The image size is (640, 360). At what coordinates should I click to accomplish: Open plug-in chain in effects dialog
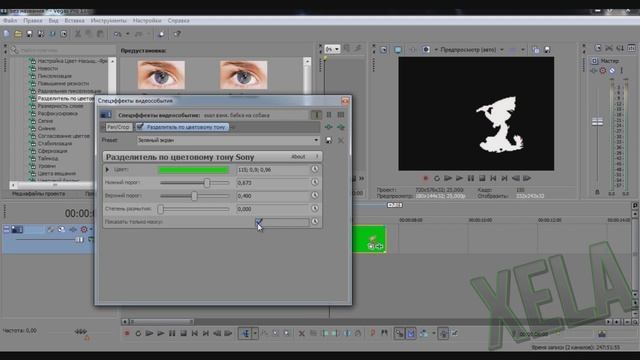[x=329, y=127]
